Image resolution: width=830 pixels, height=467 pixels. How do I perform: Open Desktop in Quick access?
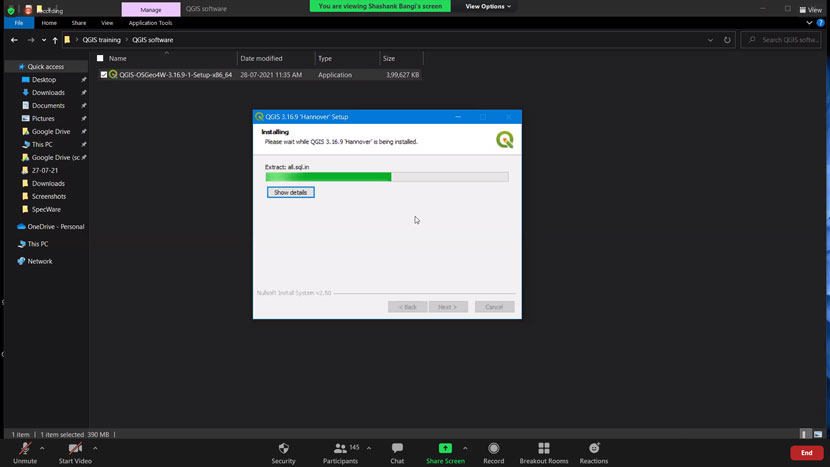click(x=43, y=79)
